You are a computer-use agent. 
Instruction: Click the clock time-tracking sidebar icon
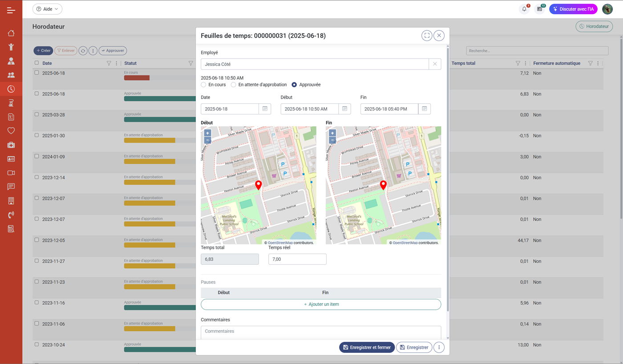pyautogui.click(x=11, y=89)
